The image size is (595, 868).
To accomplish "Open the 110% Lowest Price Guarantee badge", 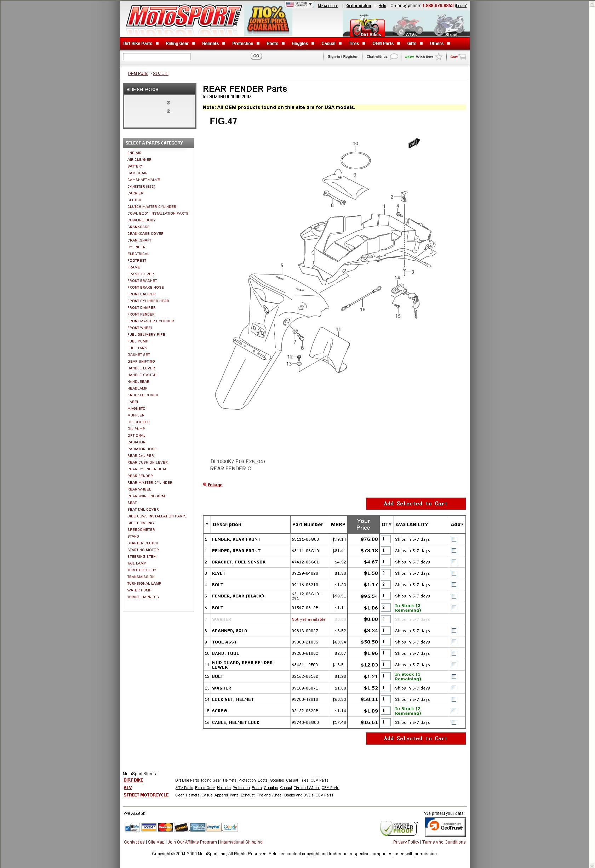I will point(268,20).
